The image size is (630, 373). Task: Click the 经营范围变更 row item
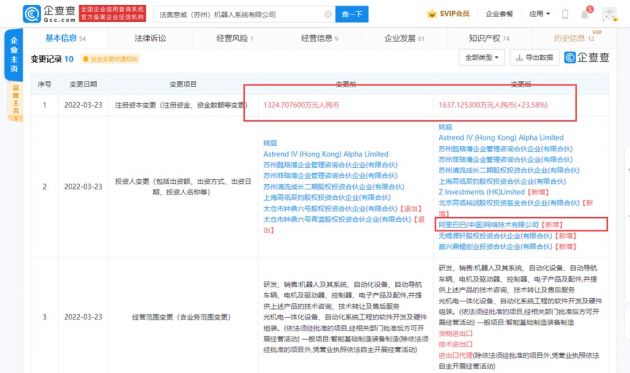181,317
